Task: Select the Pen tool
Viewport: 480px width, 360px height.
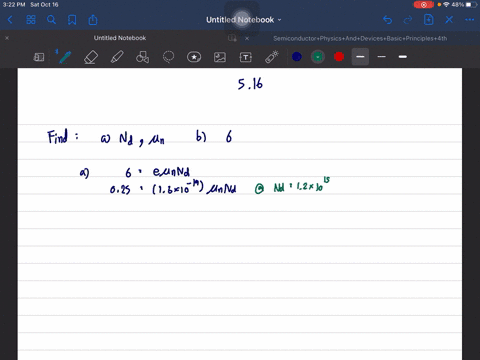Action: click(x=65, y=57)
